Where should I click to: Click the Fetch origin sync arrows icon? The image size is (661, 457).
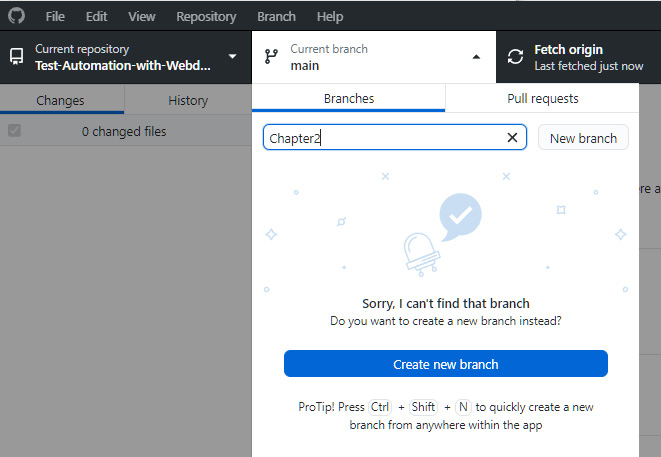[x=515, y=56]
